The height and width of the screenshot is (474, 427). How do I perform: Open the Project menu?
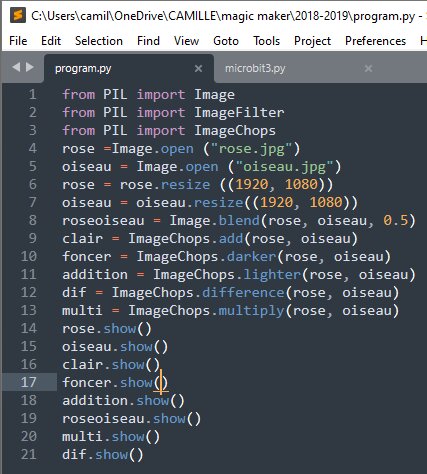pyautogui.click(x=312, y=41)
